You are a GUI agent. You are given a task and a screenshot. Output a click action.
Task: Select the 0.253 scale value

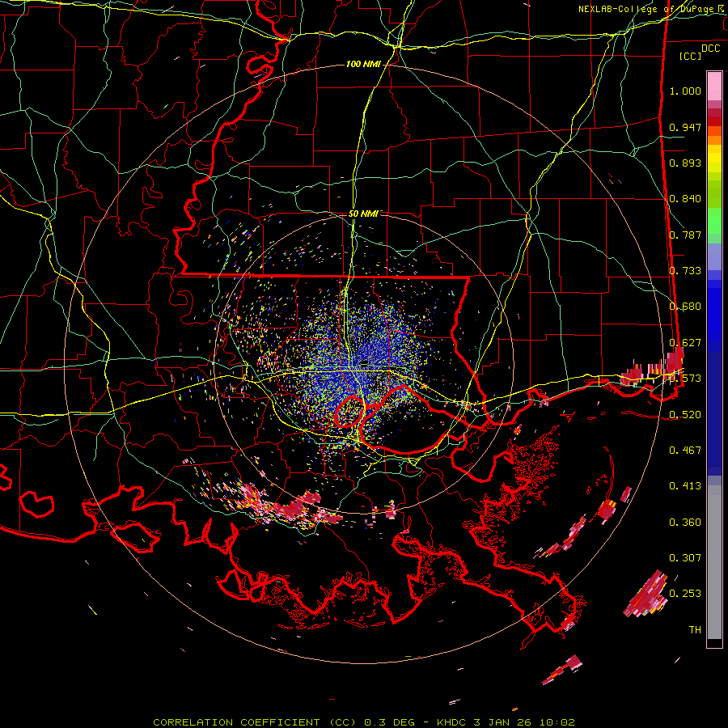pos(685,594)
